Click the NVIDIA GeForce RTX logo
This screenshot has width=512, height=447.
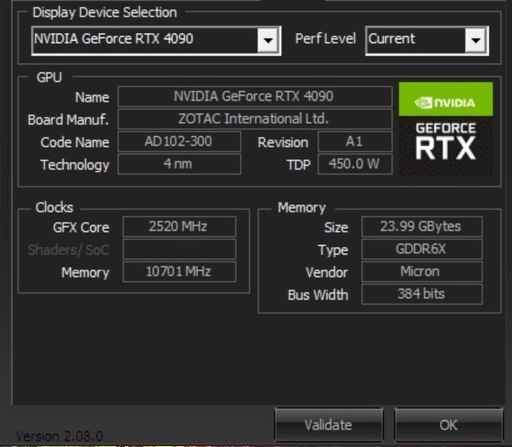pos(446,129)
